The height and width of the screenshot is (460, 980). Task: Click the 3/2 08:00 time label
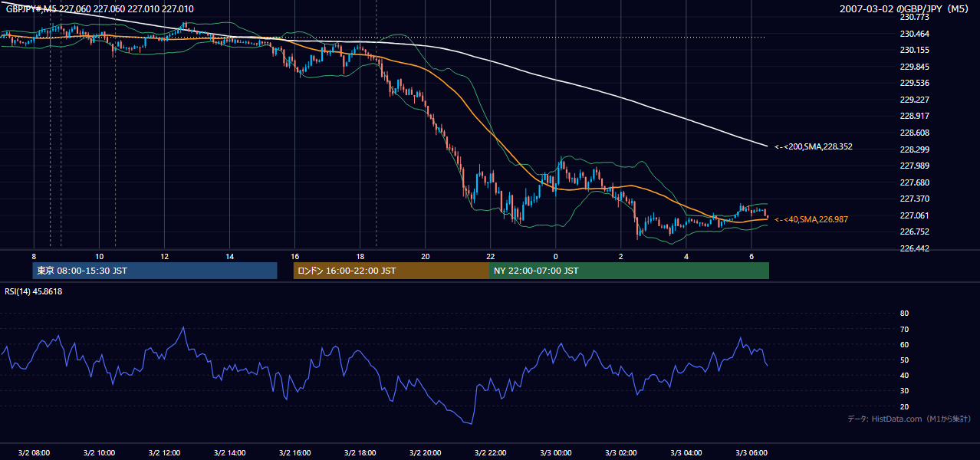point(34,452)
